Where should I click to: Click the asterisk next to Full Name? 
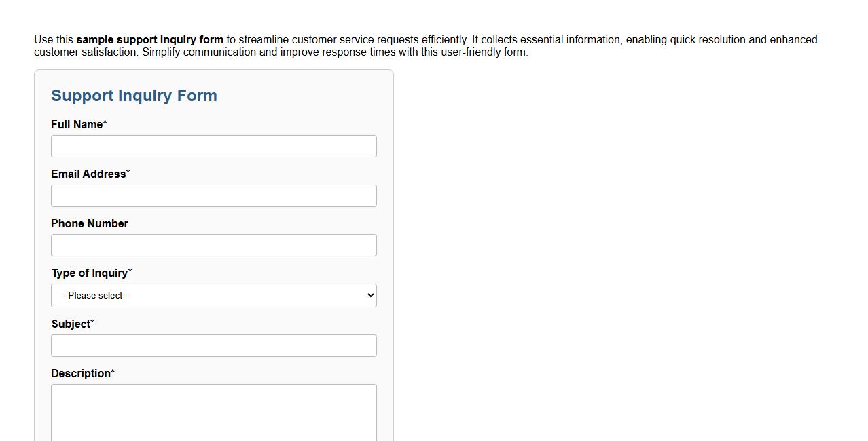pyautogui.click(x=105, y=121)
